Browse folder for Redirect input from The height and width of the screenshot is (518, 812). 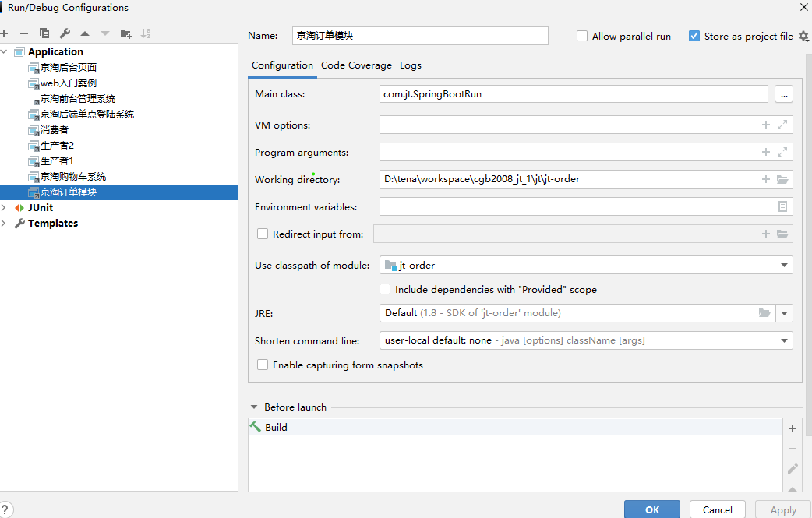pyautogui.click(x=782, y=234)
